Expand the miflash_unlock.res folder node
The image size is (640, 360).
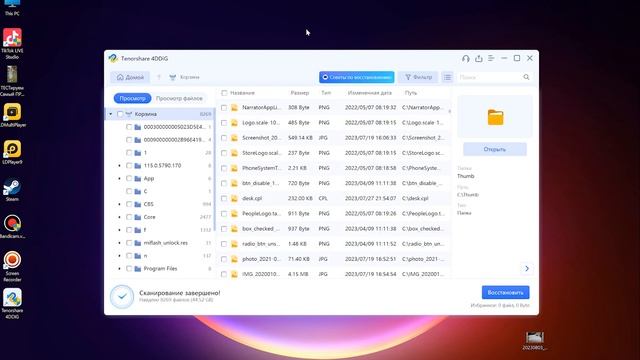coord(120,243)
